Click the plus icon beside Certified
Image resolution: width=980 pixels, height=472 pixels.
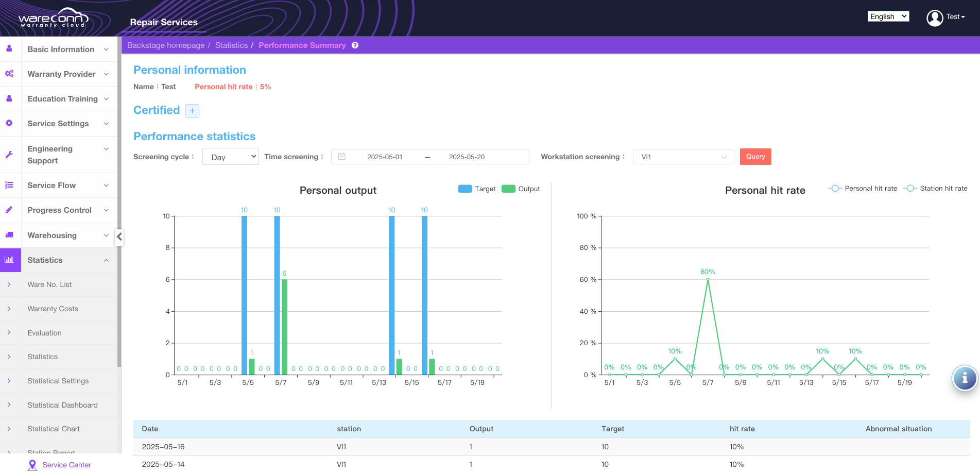(x=192, y=111)
